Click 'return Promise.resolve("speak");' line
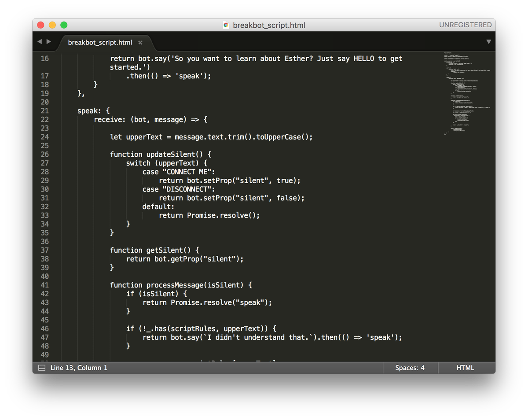Screen dimensions: 528x420 [x=207, y=303]
